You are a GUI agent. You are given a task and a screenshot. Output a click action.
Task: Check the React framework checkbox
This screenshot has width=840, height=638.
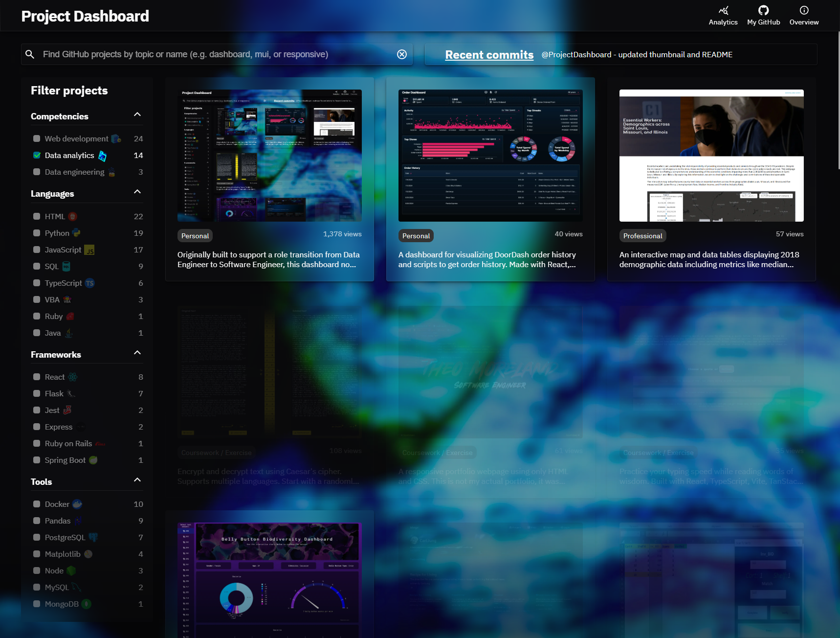pos(37,377)
